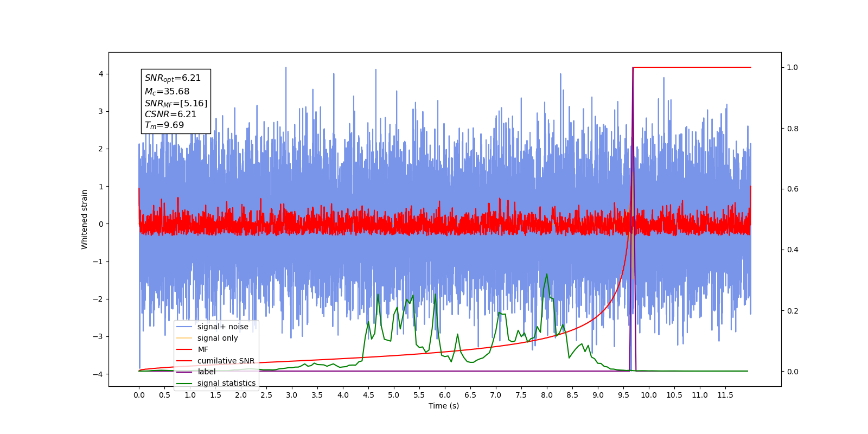Select the 0.2 right axis tick label
Screen dimensions: 868x434
coord(793,311)
